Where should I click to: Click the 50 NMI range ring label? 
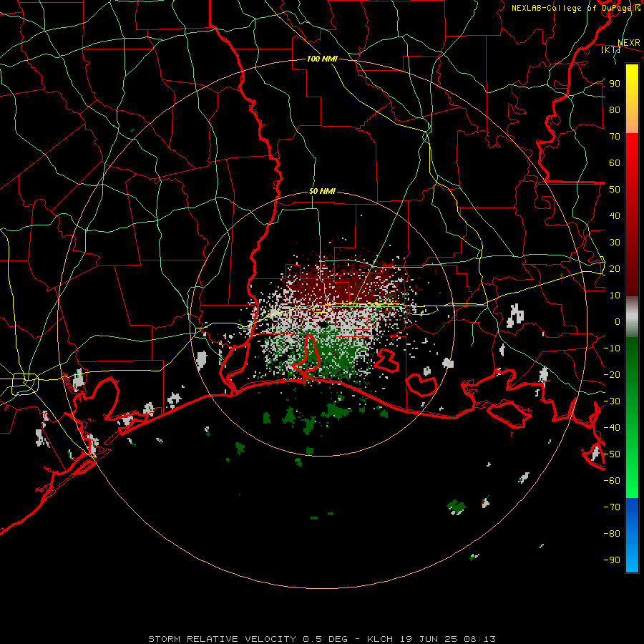click(322, 191)
